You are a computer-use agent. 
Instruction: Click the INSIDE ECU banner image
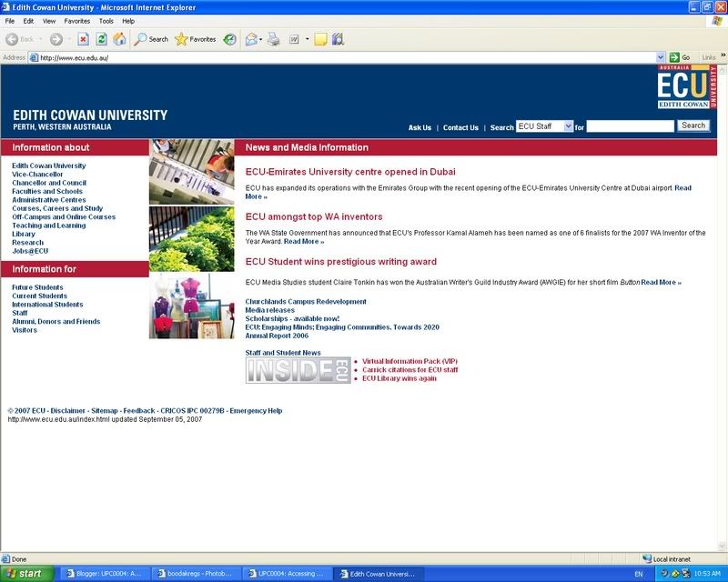[x=298, y=370]
